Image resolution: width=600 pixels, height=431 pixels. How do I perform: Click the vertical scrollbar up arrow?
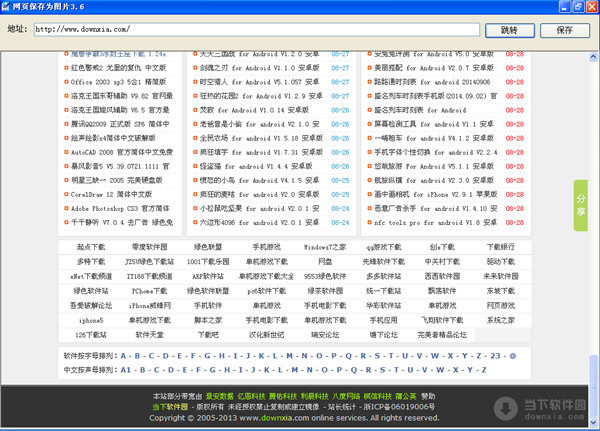[592, 55]
